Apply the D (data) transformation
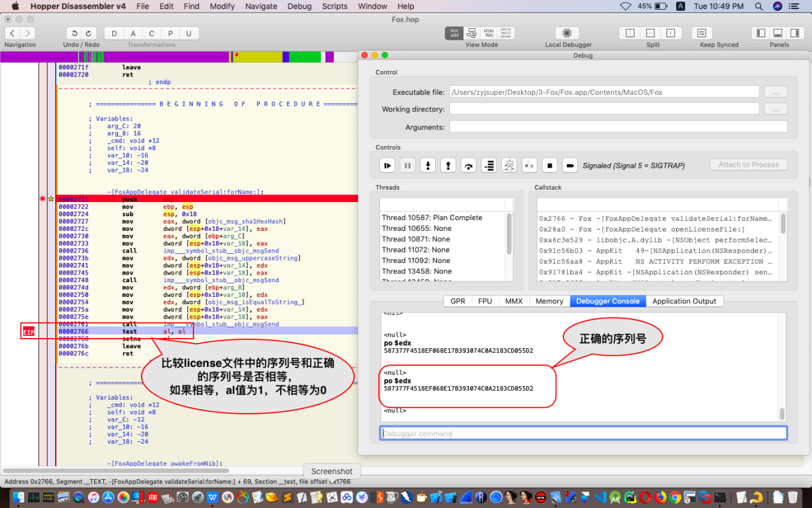 click(x=114, y=33)
